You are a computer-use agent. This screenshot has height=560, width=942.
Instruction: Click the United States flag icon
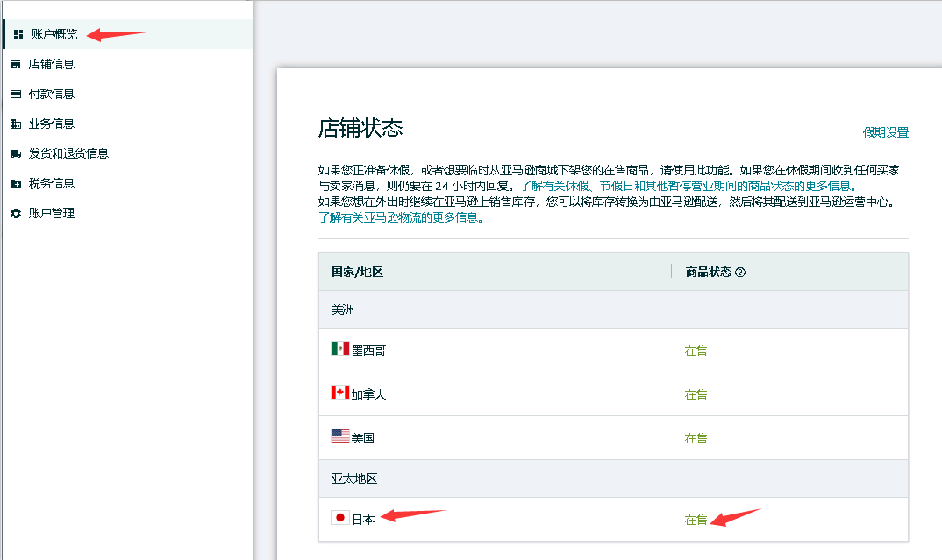point(341,437)
